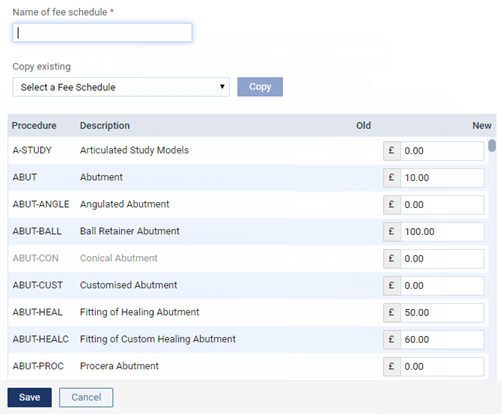502x414 pixels.
Task: Open the Select a Fee Schedule dropdown
Action: [x=121, y=87]
